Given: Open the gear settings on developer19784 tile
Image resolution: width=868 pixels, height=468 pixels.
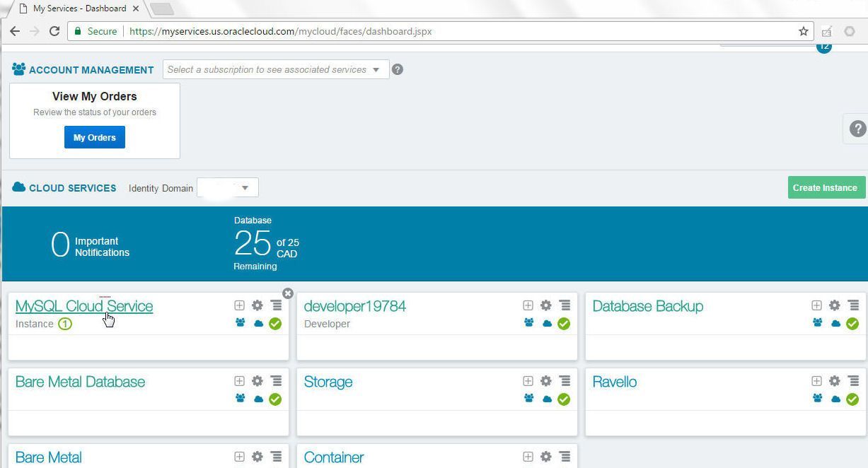Looking at the screenshot, I should [x=546, y=305].
